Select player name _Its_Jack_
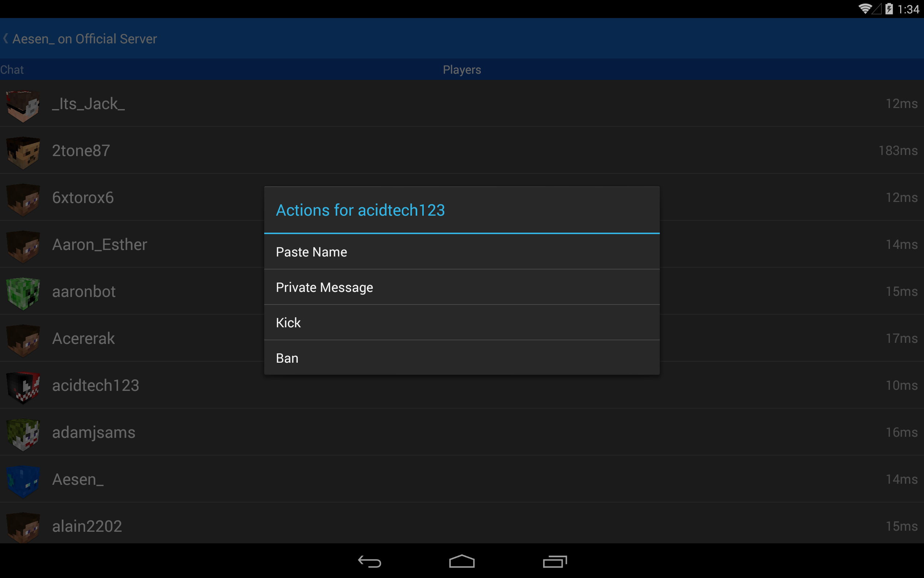Screen dimensions: 924x578 [x=88, y=104]
